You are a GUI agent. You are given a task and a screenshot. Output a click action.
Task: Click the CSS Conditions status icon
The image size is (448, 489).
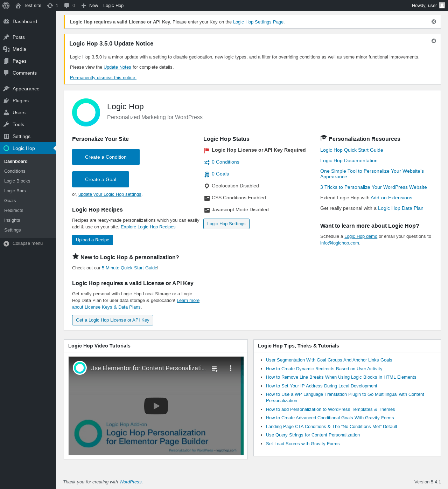tap(207, 198)
